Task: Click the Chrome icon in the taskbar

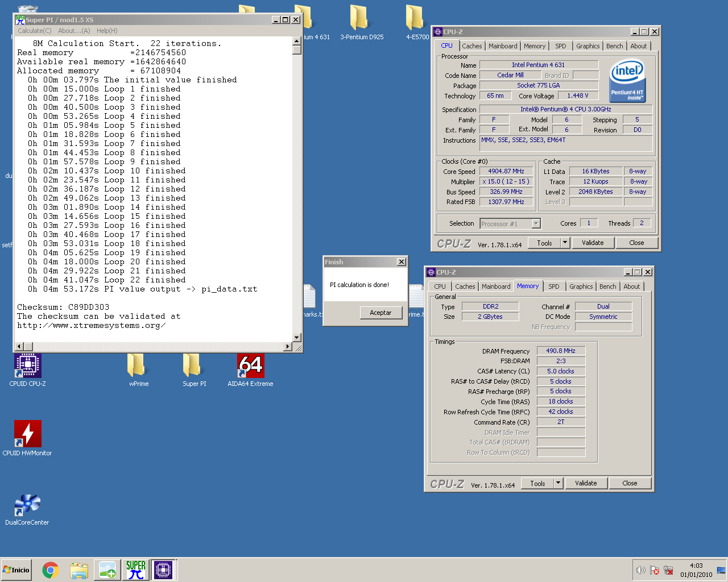Action: point(51,570)
